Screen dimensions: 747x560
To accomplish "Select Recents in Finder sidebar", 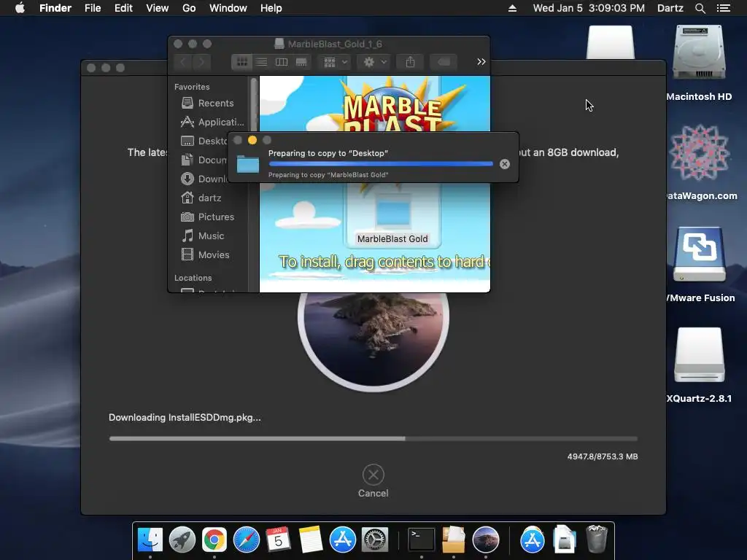I will 208,103.
